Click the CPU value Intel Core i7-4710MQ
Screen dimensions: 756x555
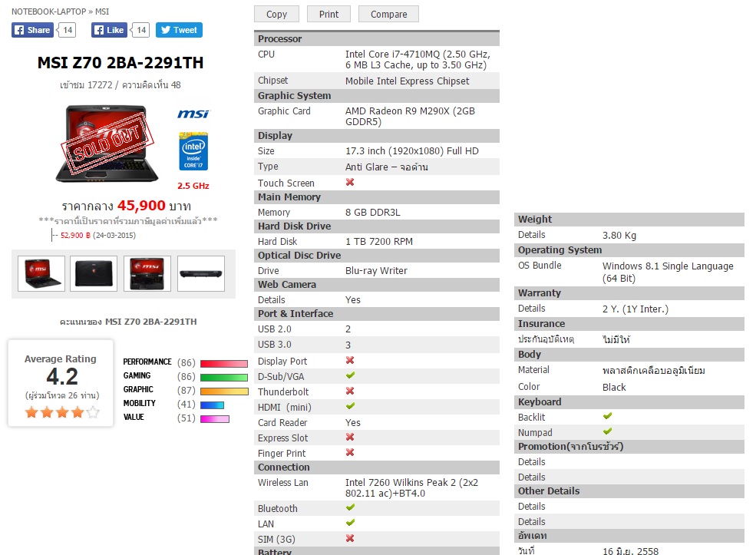(x=418, y=60)
